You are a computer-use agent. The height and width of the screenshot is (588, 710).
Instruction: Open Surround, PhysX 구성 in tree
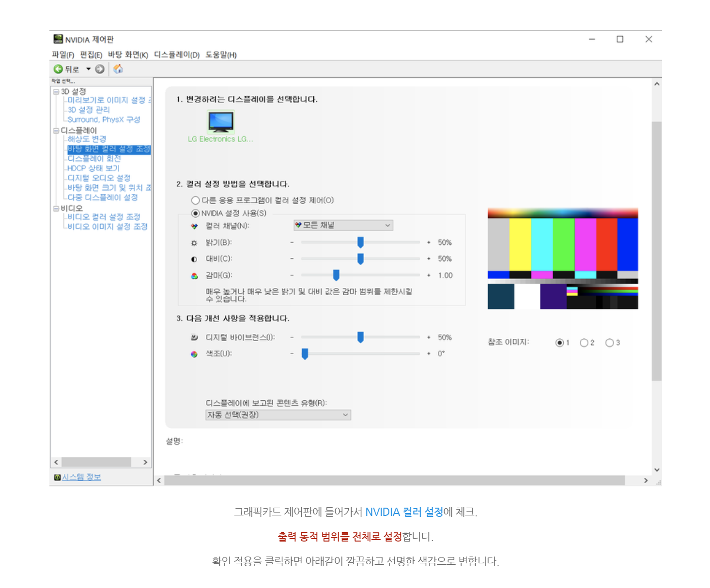point(104,120)
